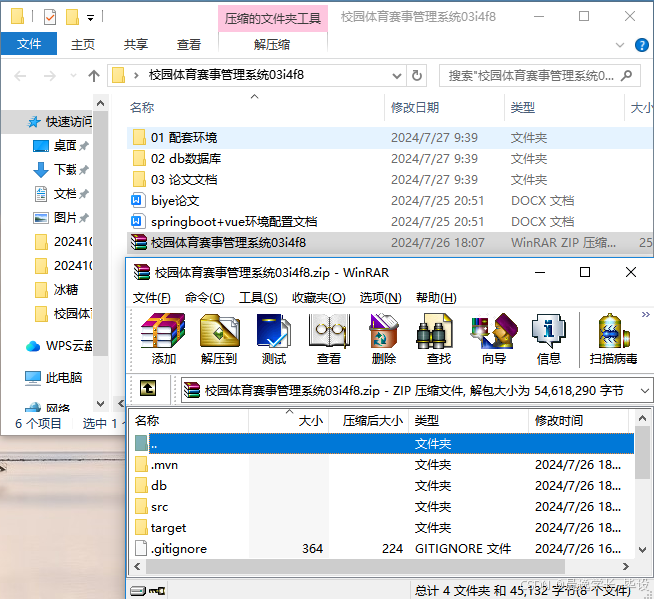Screen dimensions: 654x599
Task: Select 此电脑 in sidebar
Action: (54, 378)
